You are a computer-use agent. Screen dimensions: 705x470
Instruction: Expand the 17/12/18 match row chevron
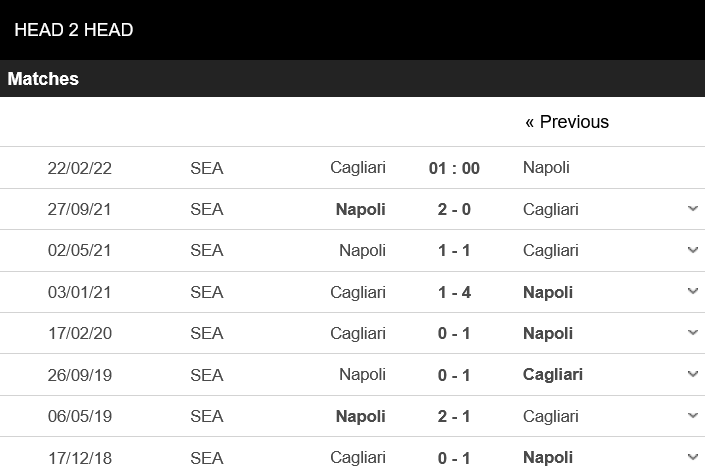[693, 457]
